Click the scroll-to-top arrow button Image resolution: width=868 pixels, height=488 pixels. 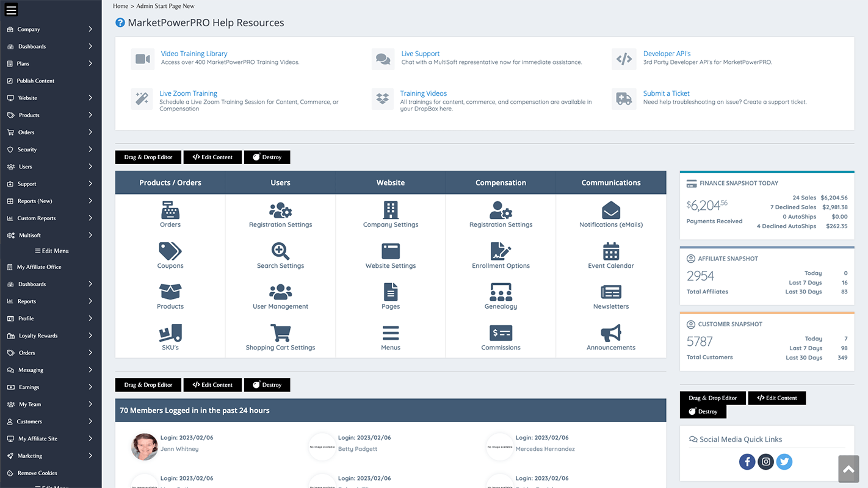(848, 470)
